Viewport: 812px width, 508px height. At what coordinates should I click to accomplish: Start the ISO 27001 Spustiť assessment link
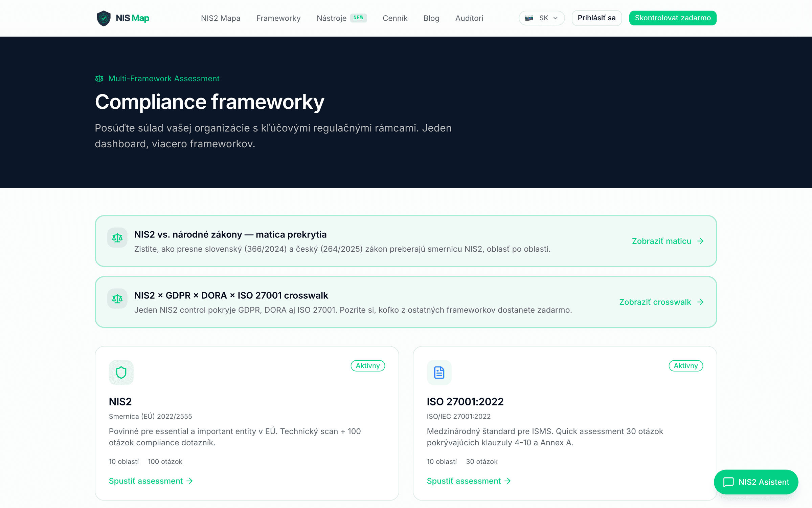click(x=469, y=481)
